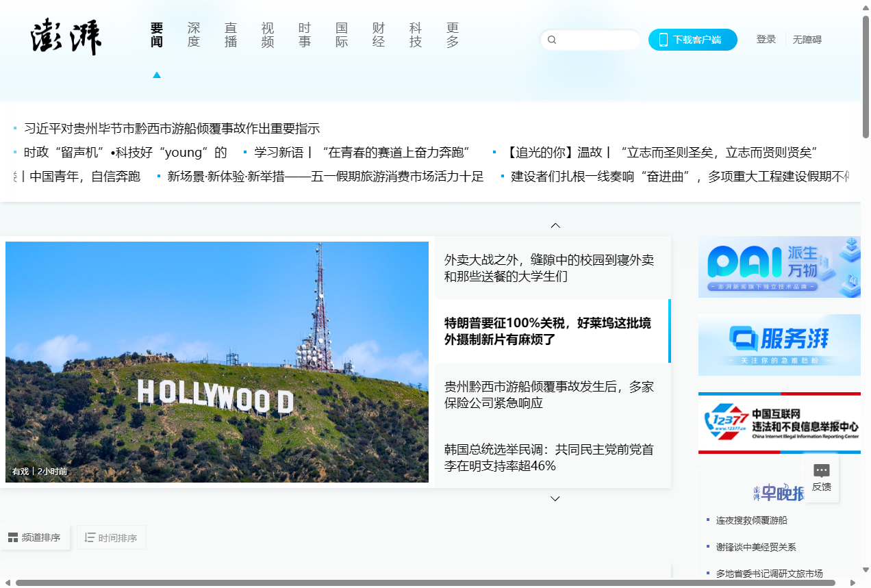Screen dimensions: 871x588
Task: Open the 12377 举报中心 banner
Action: pyautogui.click(x=779, y=423)
